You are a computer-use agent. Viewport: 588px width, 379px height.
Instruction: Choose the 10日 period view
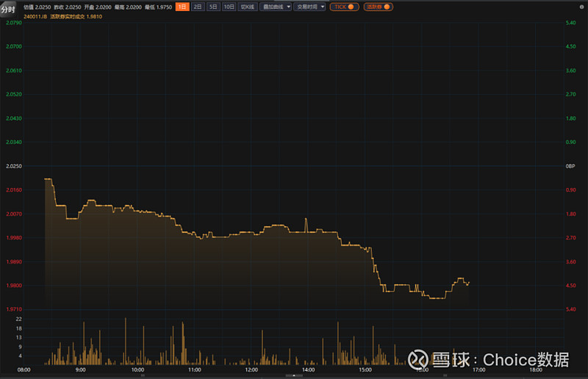click(x=229, y=7)
